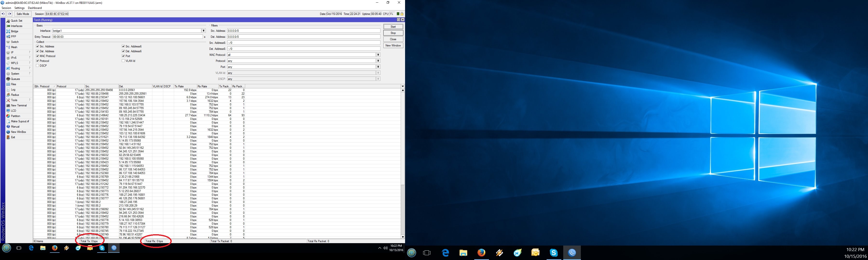868x260 pixels.
Task: Open the Settings menu
Action: 19,8
